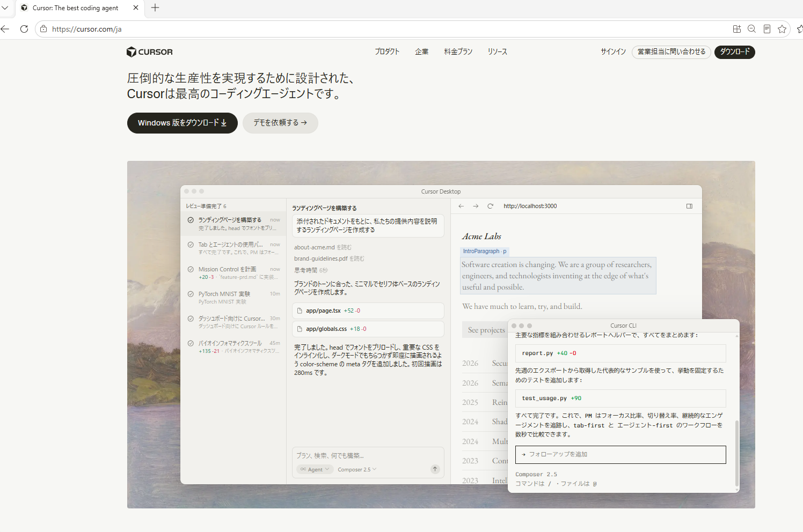803x532 pixels.
Task: Click test_usage.py +90 file block
Action: [620, 398]
